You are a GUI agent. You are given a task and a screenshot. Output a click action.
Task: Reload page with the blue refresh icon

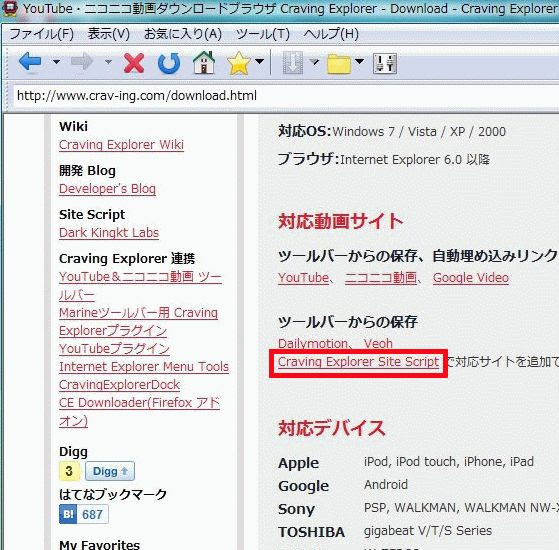[x=169, y=63]
